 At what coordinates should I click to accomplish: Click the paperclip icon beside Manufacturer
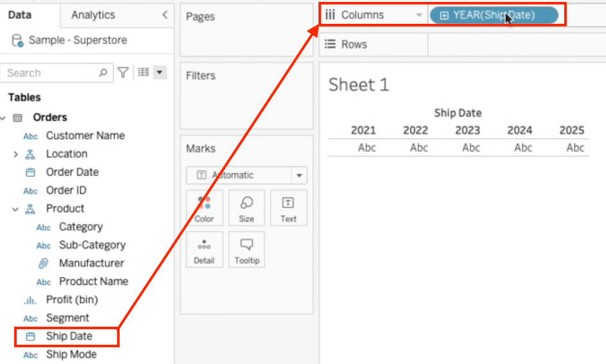[x=43, y=264]
